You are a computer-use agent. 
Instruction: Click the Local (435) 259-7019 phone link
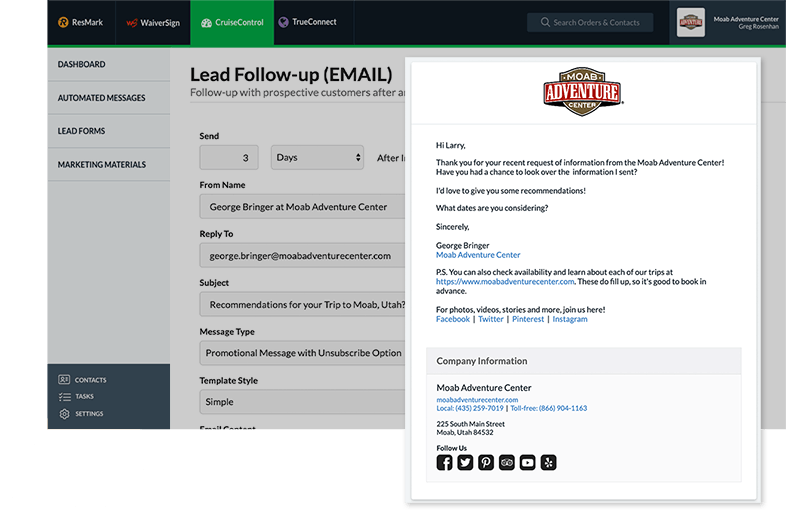470,408
